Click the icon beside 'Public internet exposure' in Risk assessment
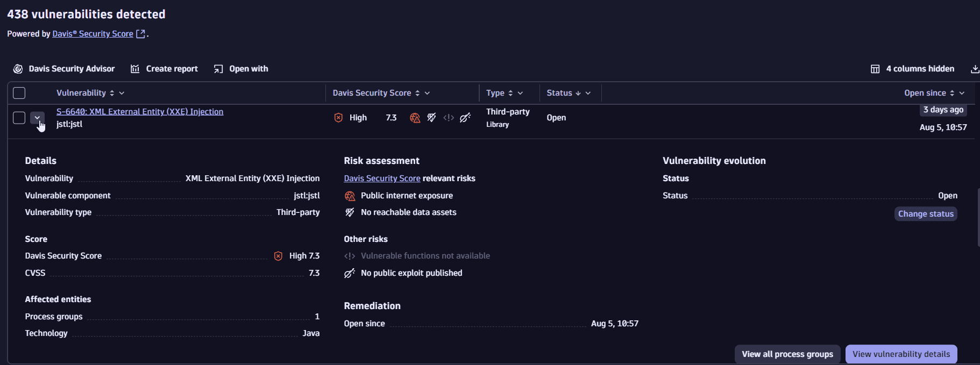The height and width of the screenshot is (365, 980). point(350,196)
